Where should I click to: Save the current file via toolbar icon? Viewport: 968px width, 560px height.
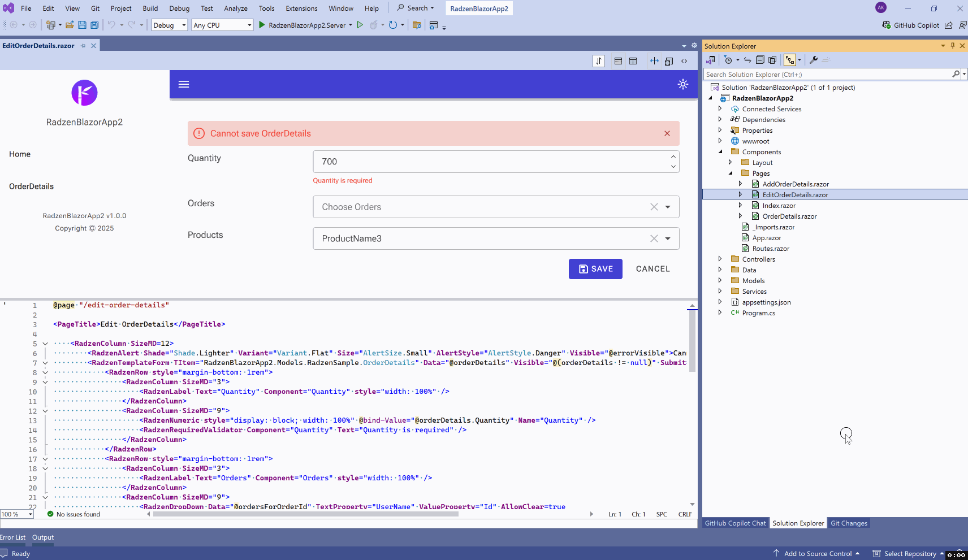pos(82,25)
